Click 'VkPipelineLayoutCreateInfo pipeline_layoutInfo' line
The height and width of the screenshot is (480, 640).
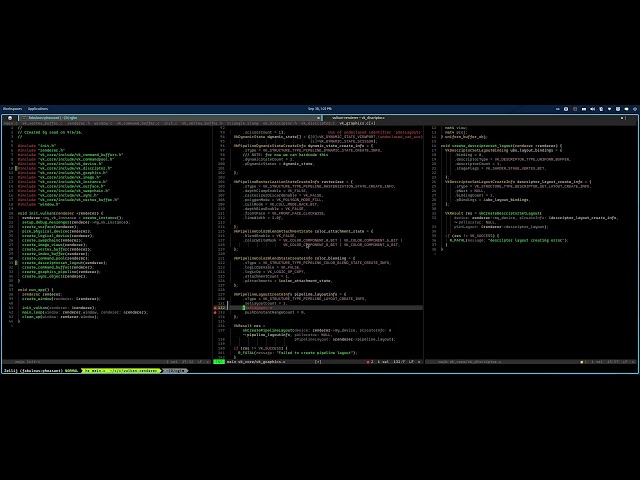point(290,294)
